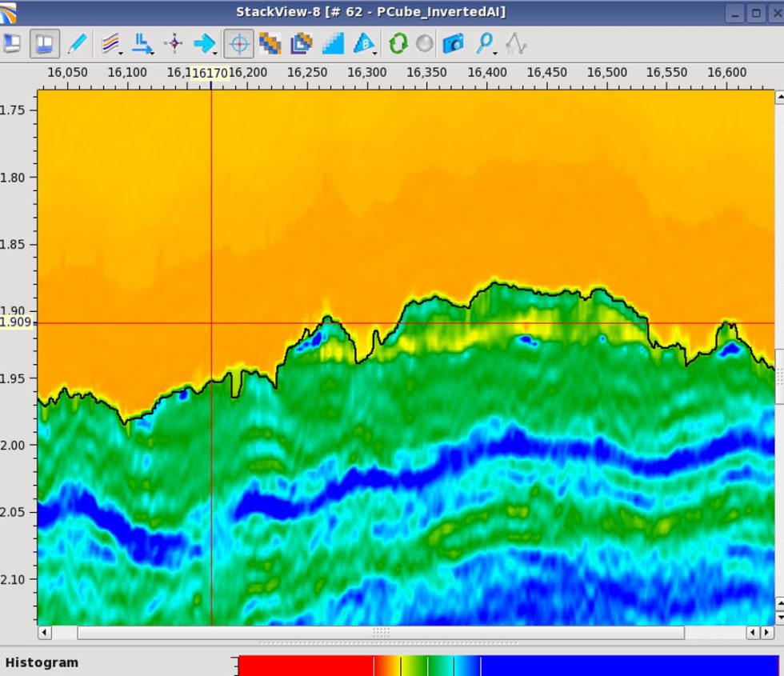The height and width of the screenshot is (676, 784).
Task: Click the horizontal scrollbar left arrow
Action: pyautogui.click(x=45, y=632)
